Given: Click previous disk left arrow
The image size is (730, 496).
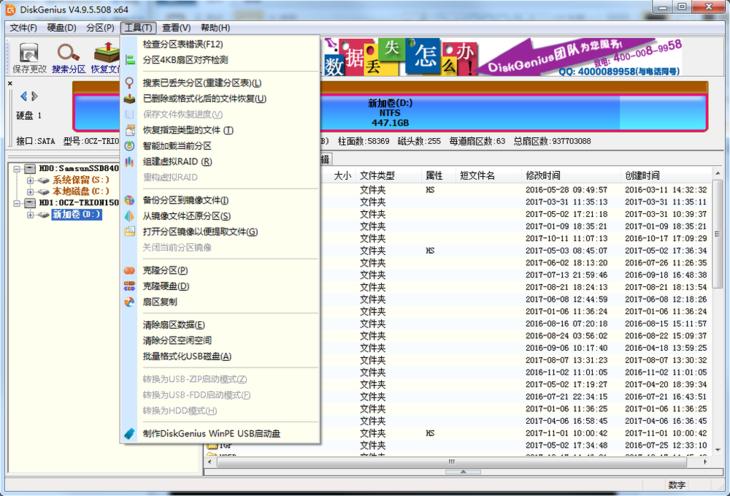Looking at the screenshot, I should tap(24, 96).
